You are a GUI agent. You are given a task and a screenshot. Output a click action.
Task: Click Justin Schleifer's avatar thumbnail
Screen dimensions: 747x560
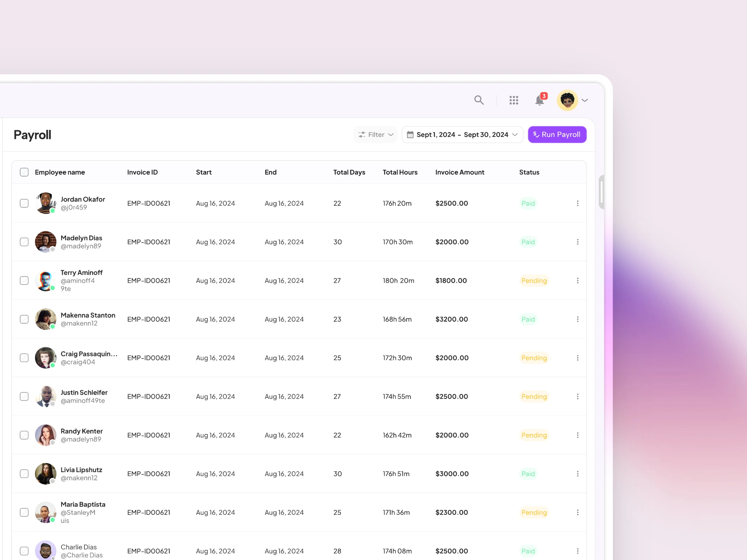point(46,397)
